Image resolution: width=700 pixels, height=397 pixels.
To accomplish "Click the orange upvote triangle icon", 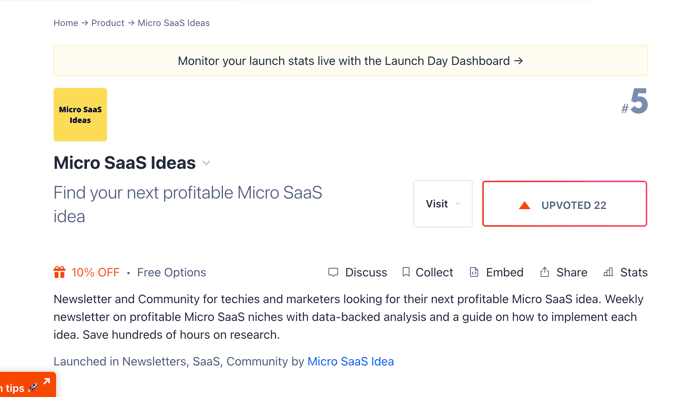I will [x=525, y=205].
